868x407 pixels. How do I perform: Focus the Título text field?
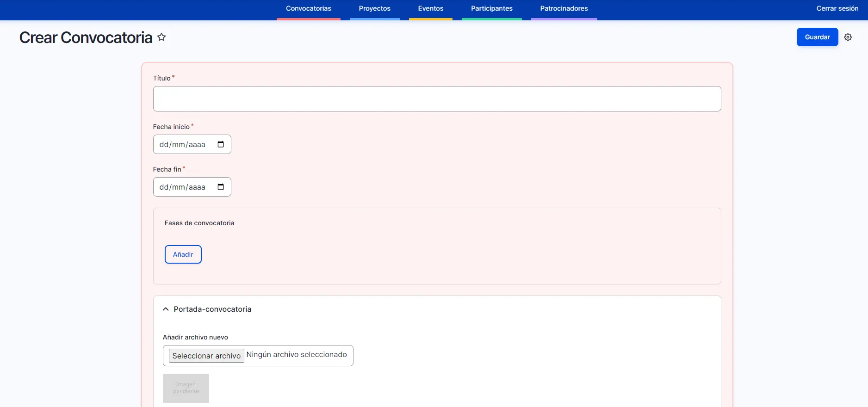point(437,99)
